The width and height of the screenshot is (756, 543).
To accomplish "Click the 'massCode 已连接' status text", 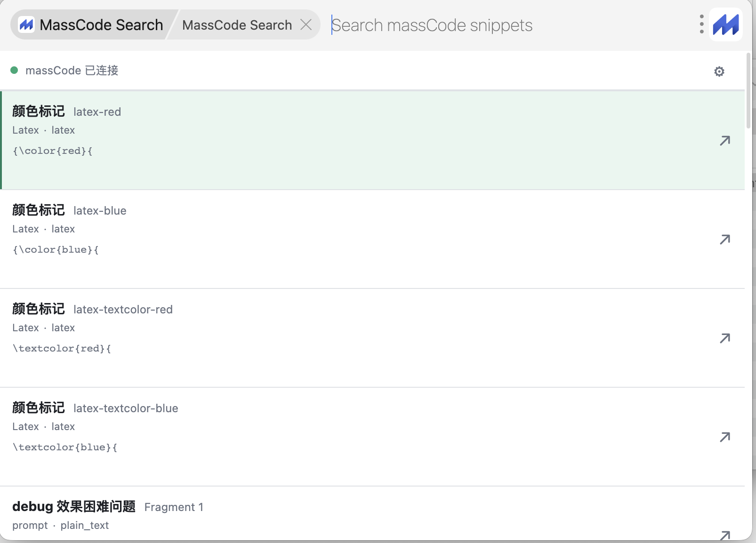I will tap(72, 70).
